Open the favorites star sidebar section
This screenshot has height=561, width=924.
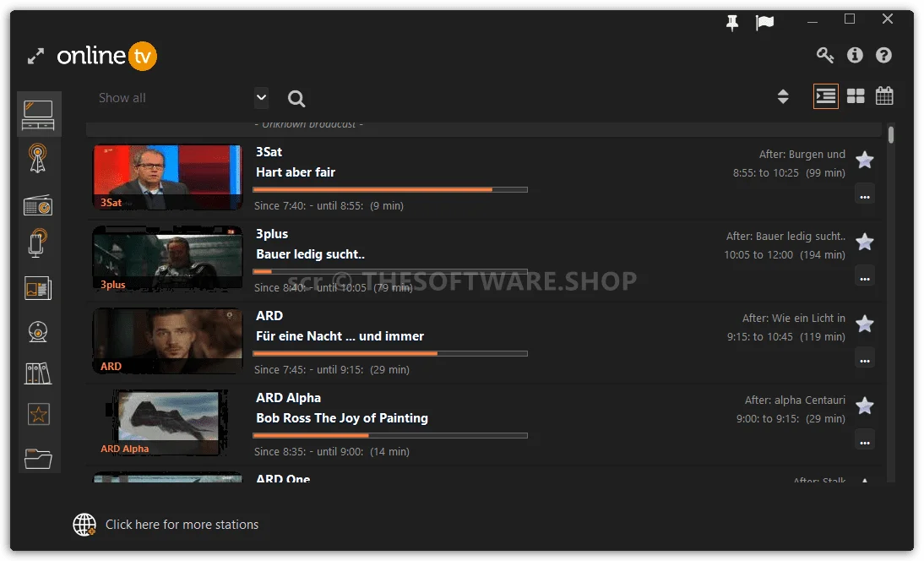click(x=39, y=414)
